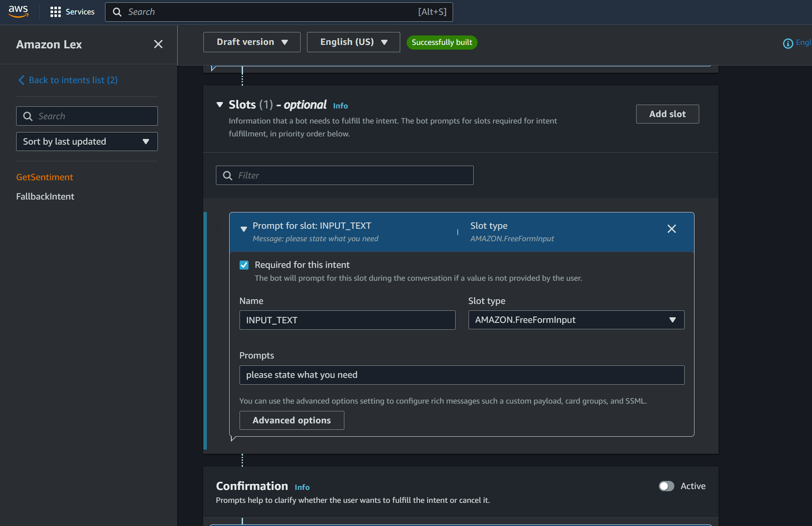The image size is (812, 526).
Task: Collapse the Slots section disclosure triangle
Action: pos(220,105)
